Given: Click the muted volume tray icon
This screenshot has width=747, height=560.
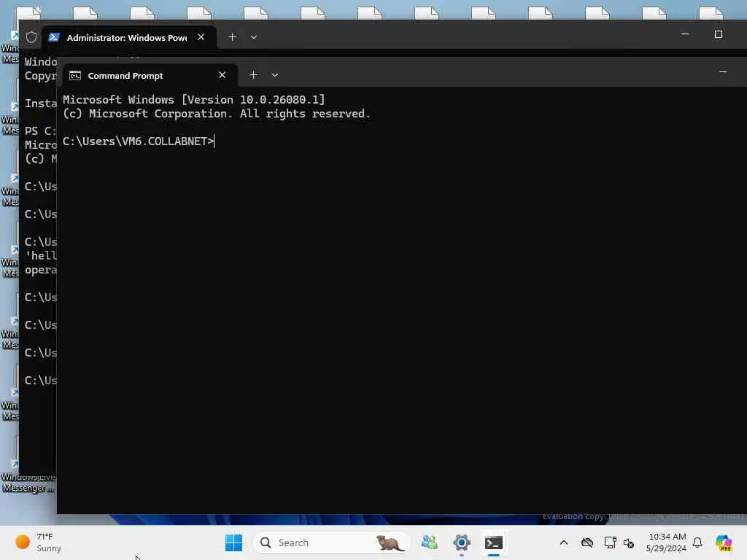Looking at the screenshot, I should coord(629,542).
